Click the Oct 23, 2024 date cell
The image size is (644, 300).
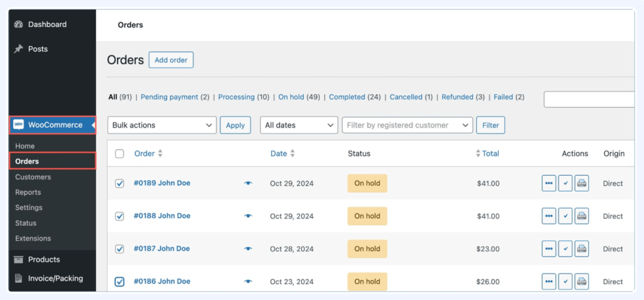click(x=291, y=282)
